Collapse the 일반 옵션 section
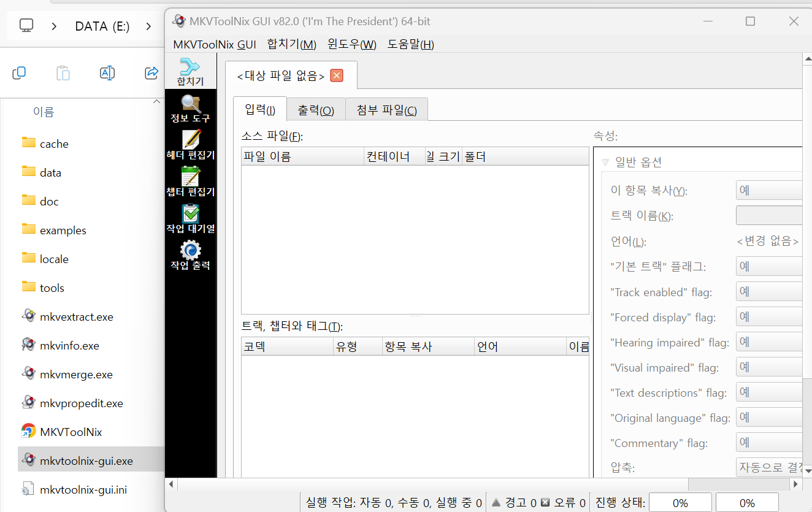 click(605, 162)
